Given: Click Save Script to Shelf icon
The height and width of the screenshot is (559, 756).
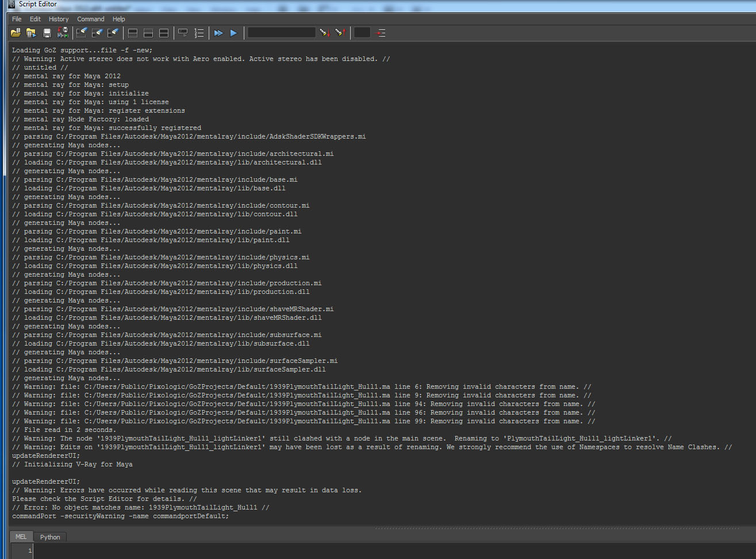Looking at the screenshot, I should (63, 33).
